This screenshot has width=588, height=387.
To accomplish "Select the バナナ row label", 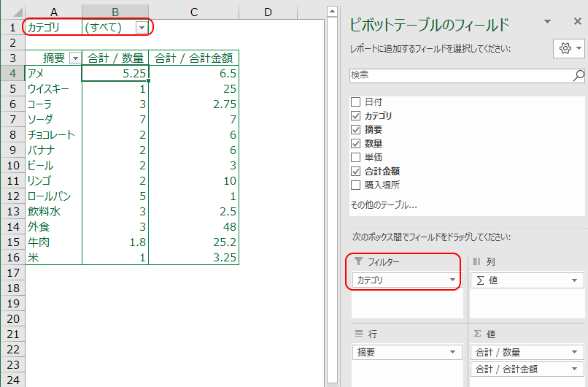I will pyautogui.click(x=53, y=150).
